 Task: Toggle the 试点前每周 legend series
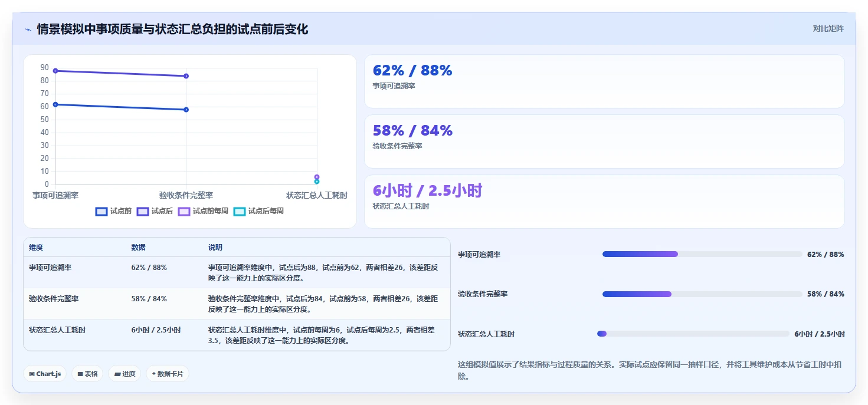click(203, 211)
